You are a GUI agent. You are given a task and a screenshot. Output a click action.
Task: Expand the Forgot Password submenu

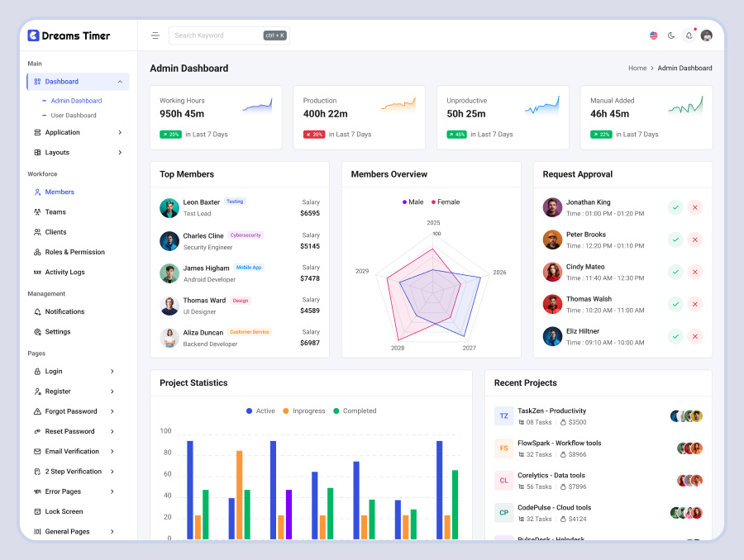(x=74, y=411)
